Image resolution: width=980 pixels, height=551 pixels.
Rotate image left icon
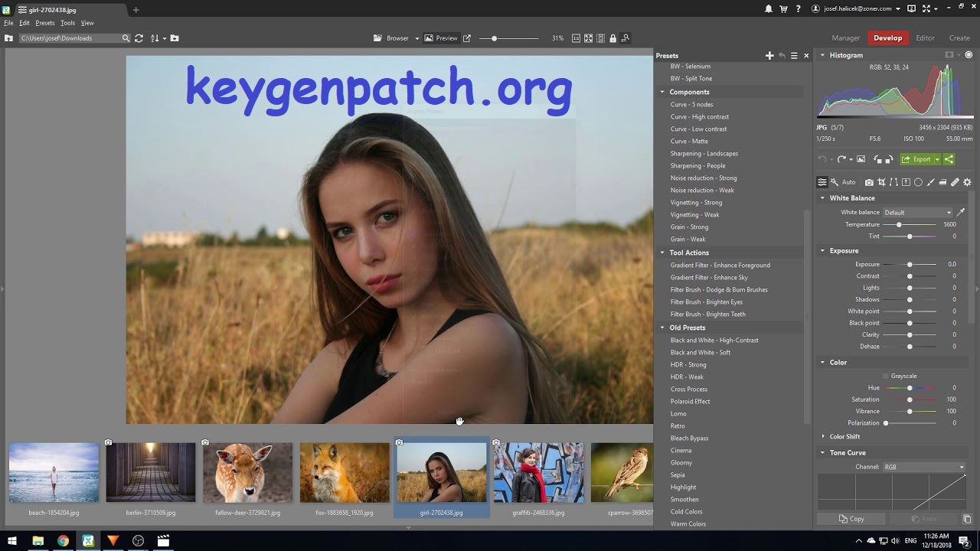click(x=877, y=159)
